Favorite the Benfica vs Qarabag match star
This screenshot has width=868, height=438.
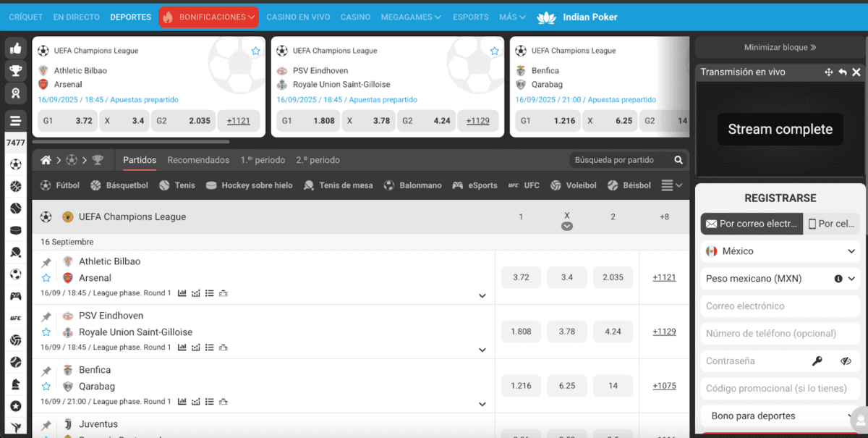(46, 387)
